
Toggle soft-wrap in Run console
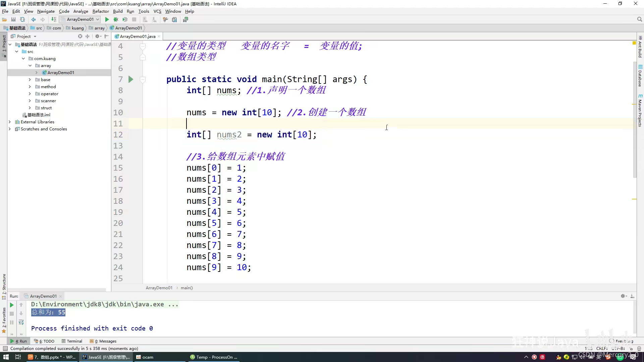[x=21, y=322]
